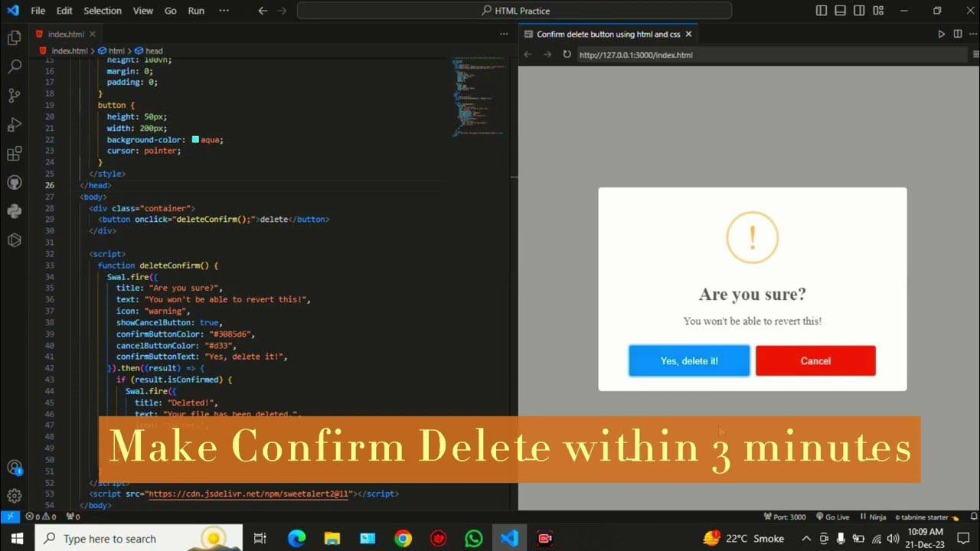Toggle the primary side bar
This screenshot has width=980, height=551.
point(822,11)
